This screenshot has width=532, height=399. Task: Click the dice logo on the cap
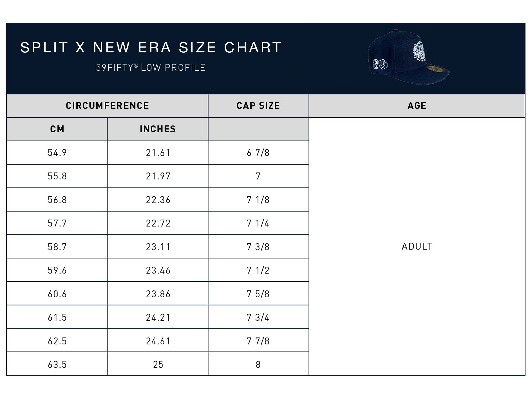[x=380, y=64]
